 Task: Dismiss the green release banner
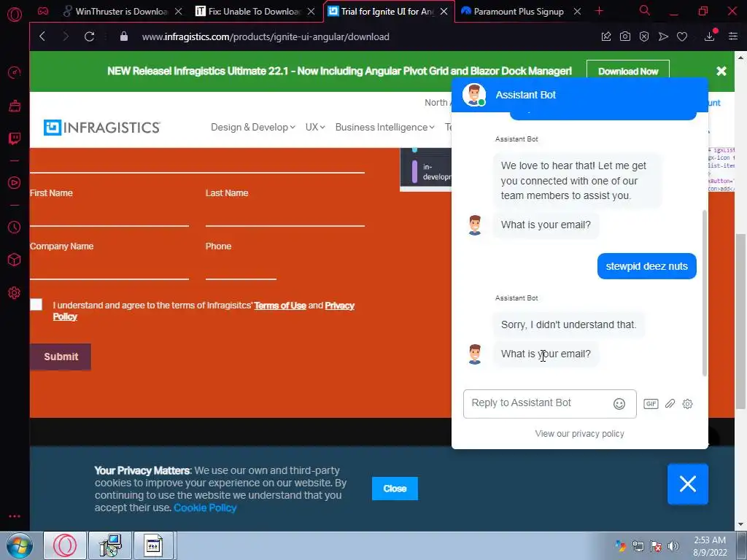(x=721, y=71)
